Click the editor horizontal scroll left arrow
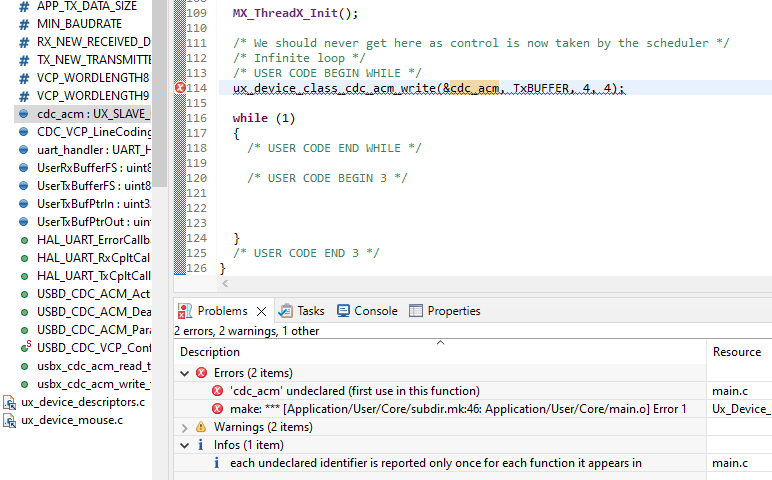This screenshot has width=772, height=480. pos(225,283)
